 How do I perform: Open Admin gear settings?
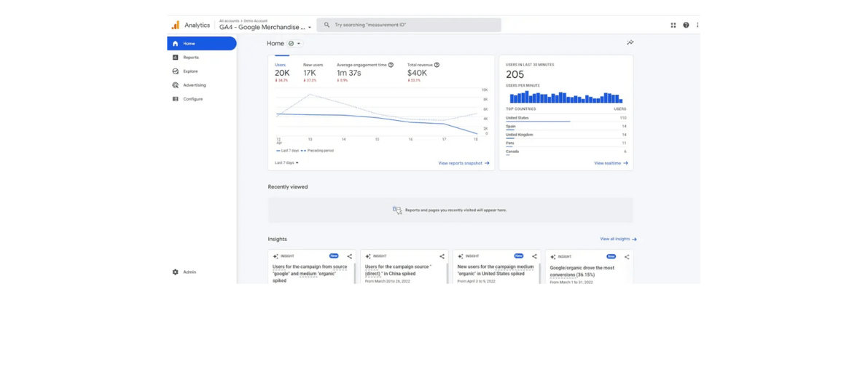[x=176, y=272]
